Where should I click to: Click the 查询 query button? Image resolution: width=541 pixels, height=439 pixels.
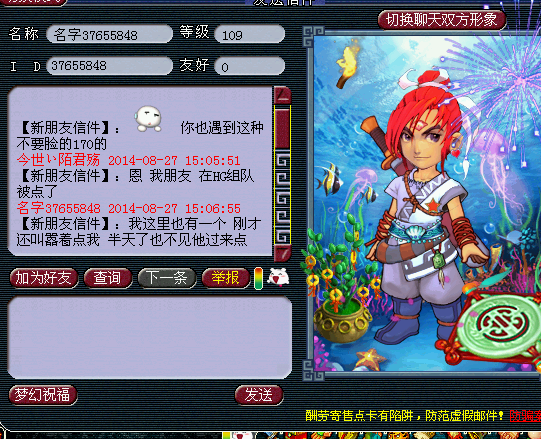(108, 278)
